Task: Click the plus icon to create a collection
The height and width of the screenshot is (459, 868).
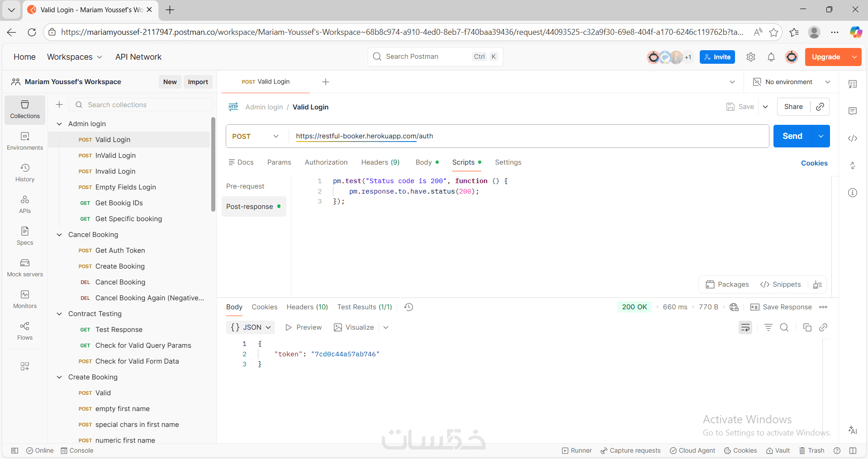Action: (59, 105)
